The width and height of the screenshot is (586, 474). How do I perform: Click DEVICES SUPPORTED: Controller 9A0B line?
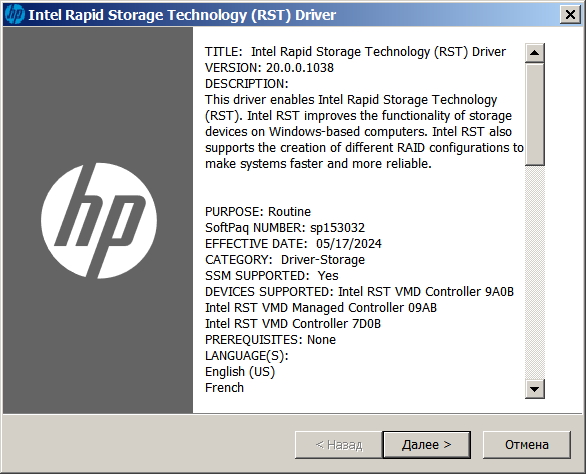pos(359,292)
